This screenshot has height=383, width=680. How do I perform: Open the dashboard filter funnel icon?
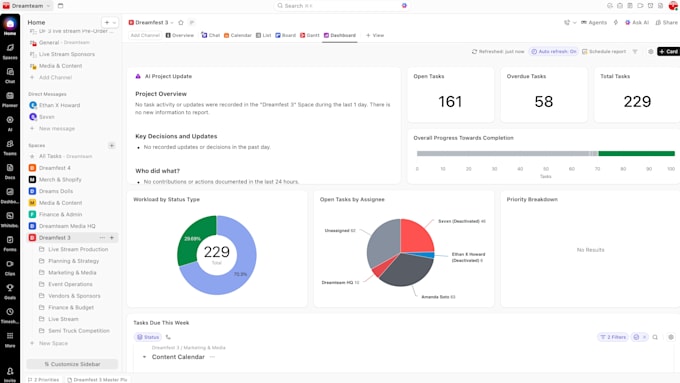(x=635, y=52)
